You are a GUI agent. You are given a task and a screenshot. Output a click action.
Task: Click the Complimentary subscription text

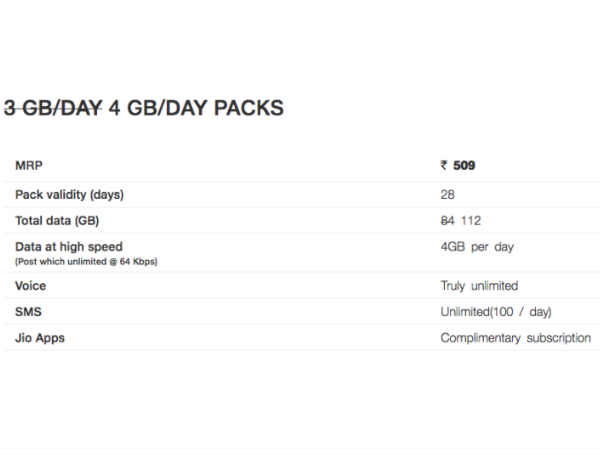(x=516, y=338)
